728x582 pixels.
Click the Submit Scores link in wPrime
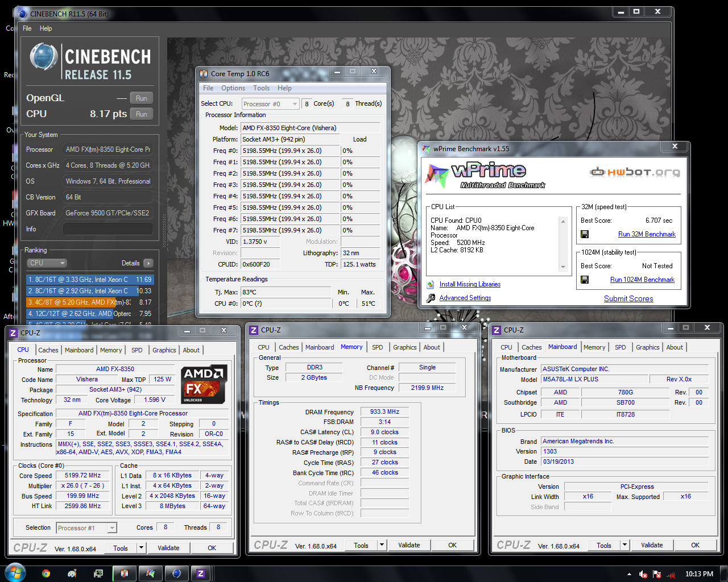(x=628, y=298)
